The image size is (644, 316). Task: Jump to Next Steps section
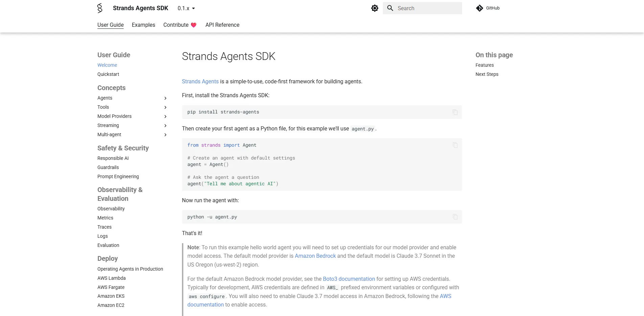[487, 74]
